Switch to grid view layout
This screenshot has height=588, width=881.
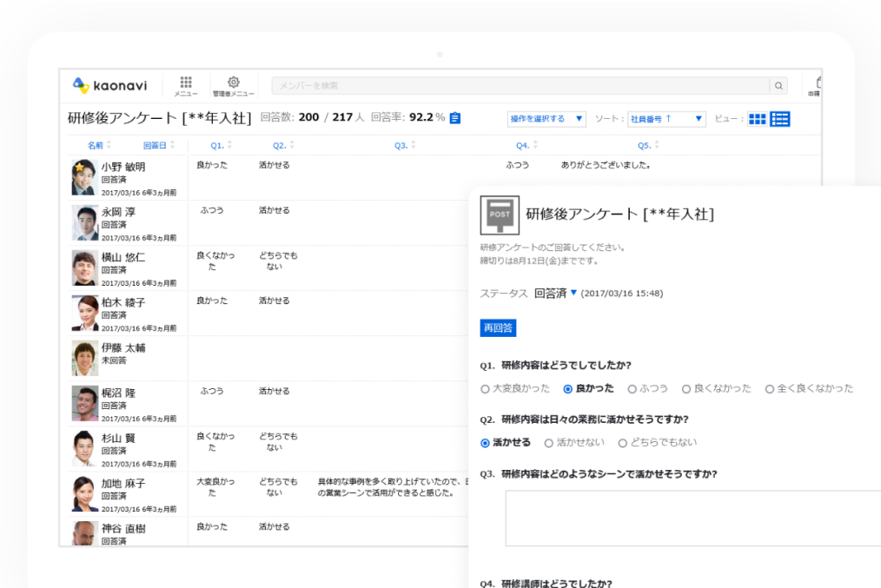pyautogui.click(x=756, y=119)
